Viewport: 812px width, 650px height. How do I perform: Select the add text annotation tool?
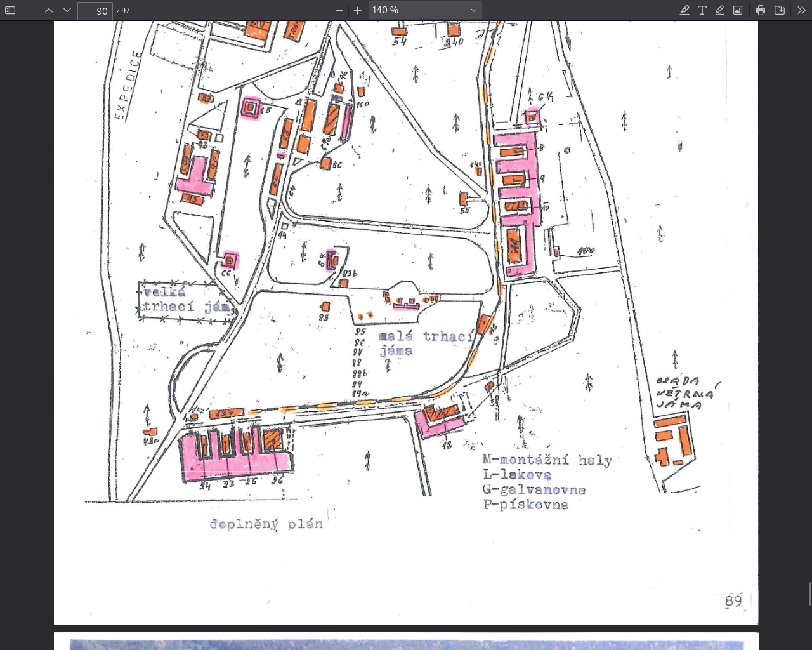click(x=702, y=10)
